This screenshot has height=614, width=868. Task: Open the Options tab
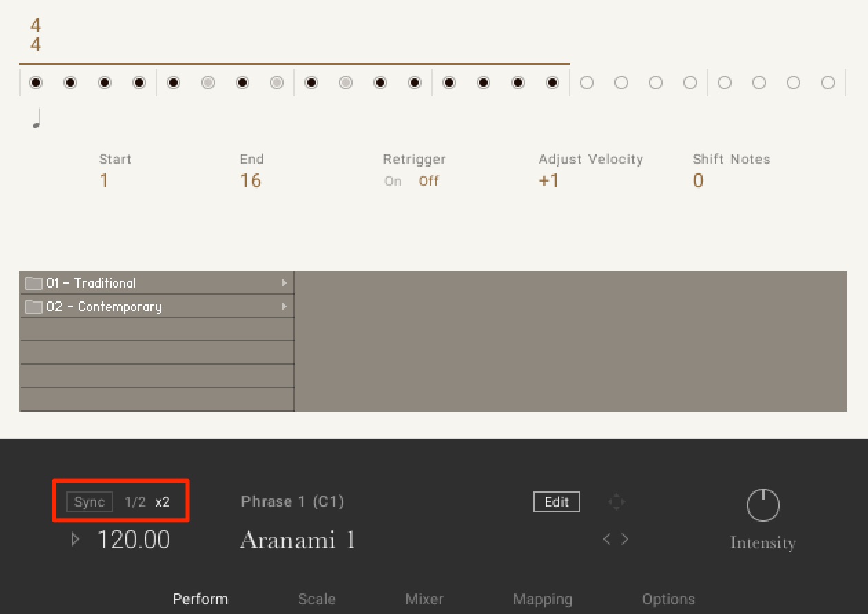(x=669, y=599)
